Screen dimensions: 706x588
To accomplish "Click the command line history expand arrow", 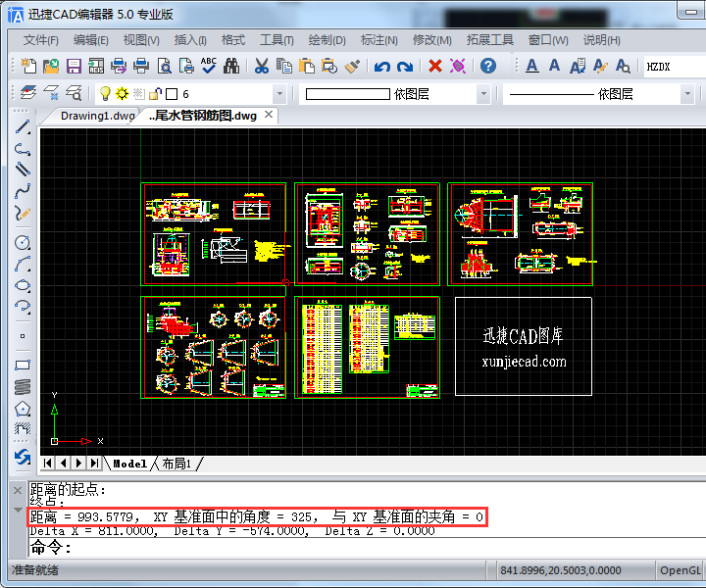I will point(18,510).
